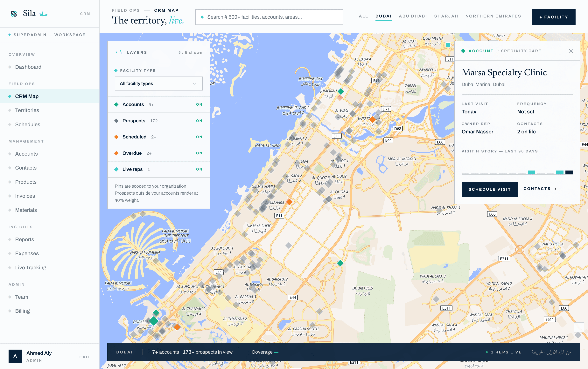Open Dashboard in sidebar
Viewport: 588px width, 369px height.
click(50, 67)
